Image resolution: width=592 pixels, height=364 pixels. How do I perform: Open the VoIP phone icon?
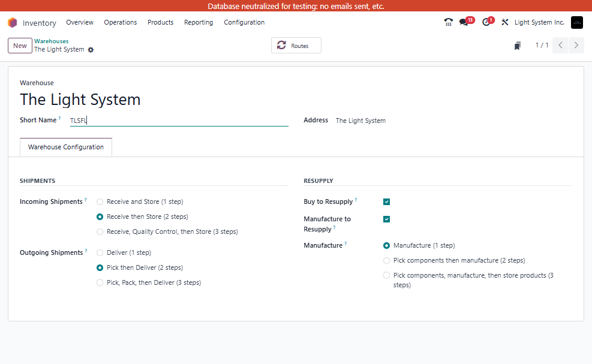coord(448,22)
